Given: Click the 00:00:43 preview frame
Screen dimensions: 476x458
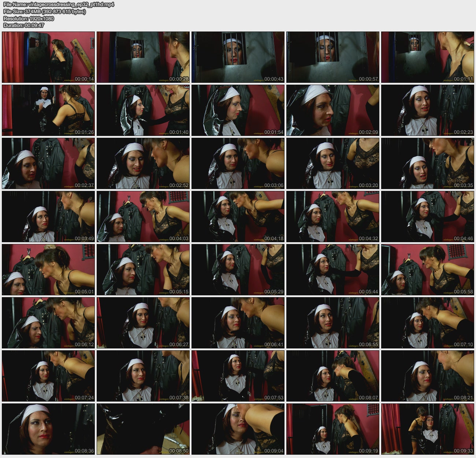Looking at the screenshot, I should [238, 57].
